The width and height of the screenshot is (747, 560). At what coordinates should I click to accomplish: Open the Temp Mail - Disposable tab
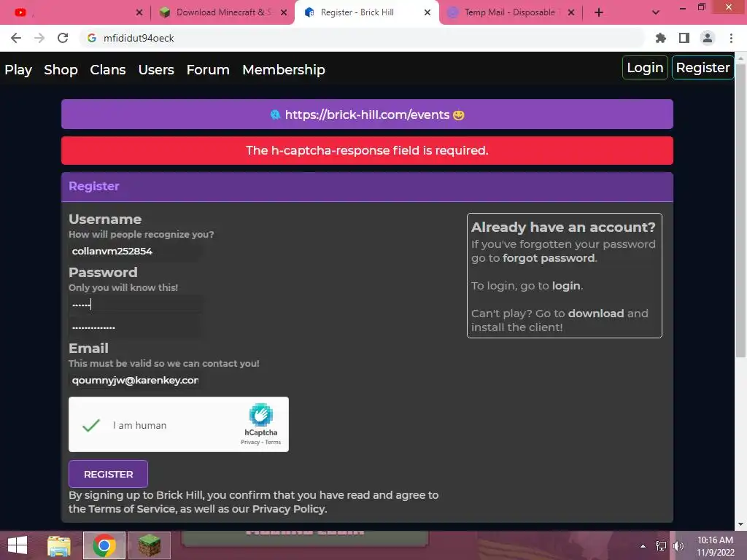(510, 12)
